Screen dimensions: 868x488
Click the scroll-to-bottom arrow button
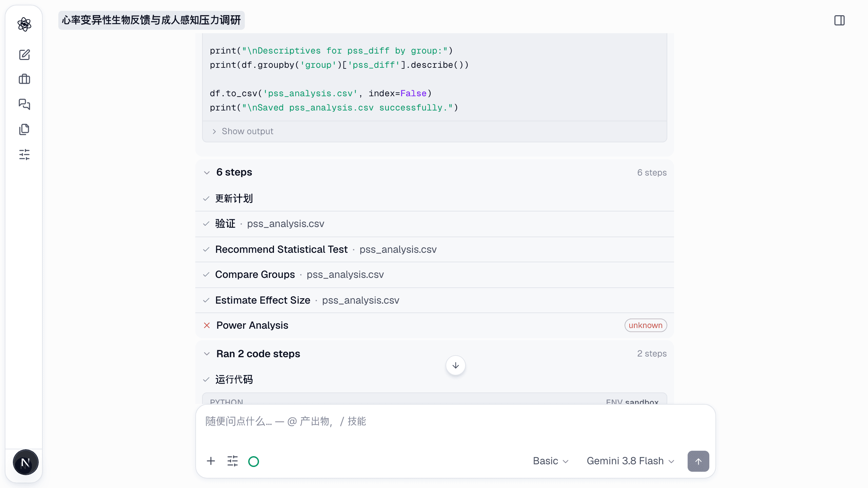point(455,365)
